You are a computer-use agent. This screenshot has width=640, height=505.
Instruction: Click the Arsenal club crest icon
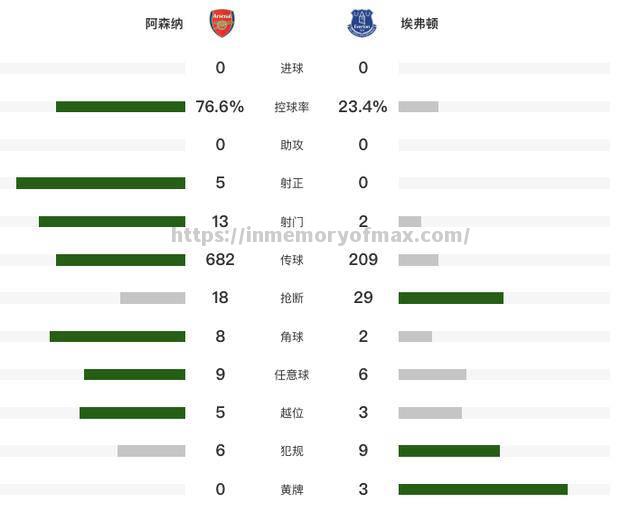point(221,23)
